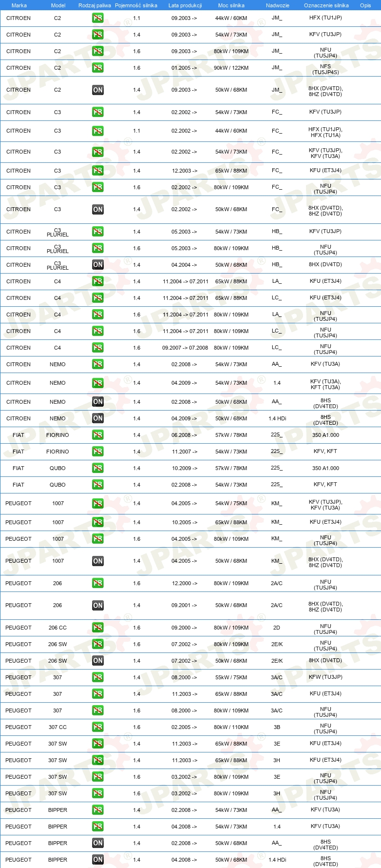Select PB icon in Citroen C3 1.1 row
This screenshot has height=868, width=381.
click(98, 131)
